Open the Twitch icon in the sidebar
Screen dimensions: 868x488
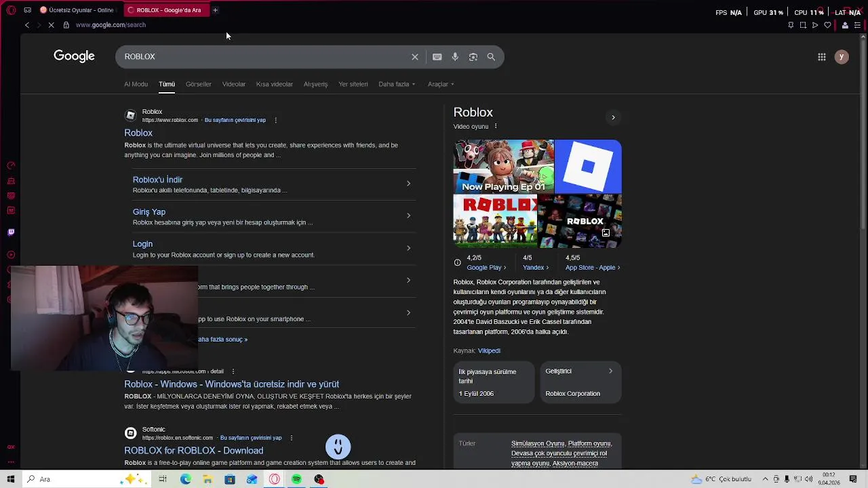point(11,232)
